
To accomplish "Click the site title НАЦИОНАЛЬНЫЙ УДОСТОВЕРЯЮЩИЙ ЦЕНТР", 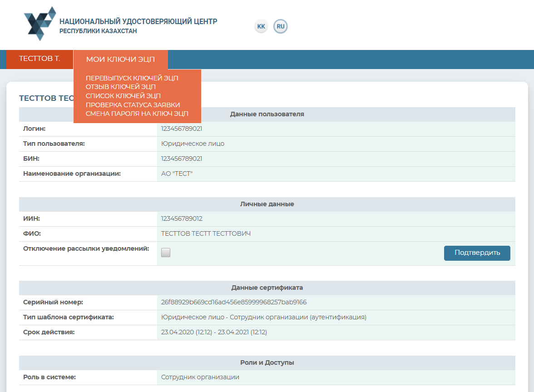I will [x=138, y=22].
